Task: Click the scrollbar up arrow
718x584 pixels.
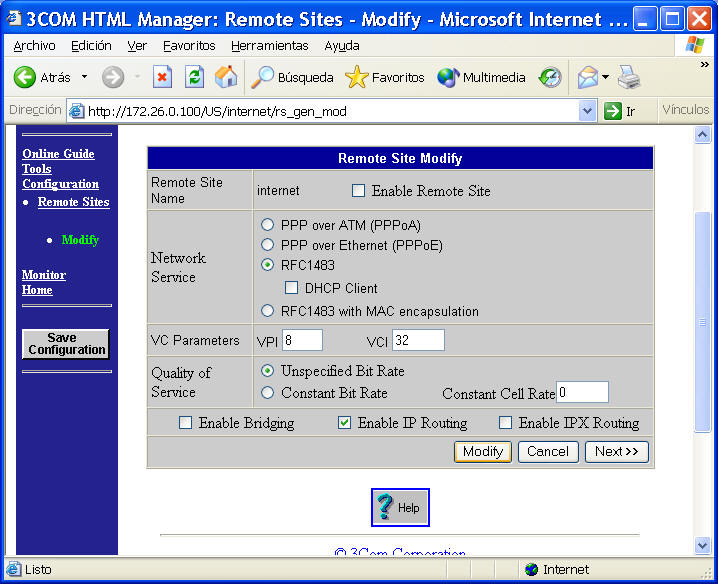Action: click(x=702, y=135)
